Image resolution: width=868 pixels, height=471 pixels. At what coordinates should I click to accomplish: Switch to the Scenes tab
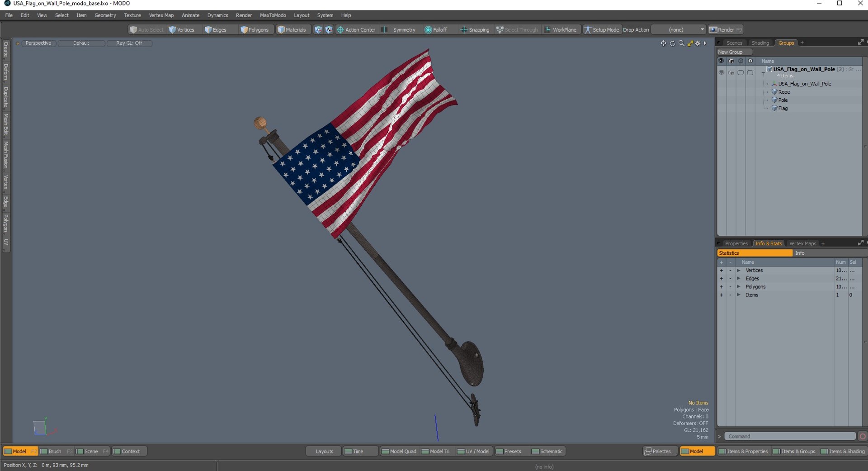(734, 43)
